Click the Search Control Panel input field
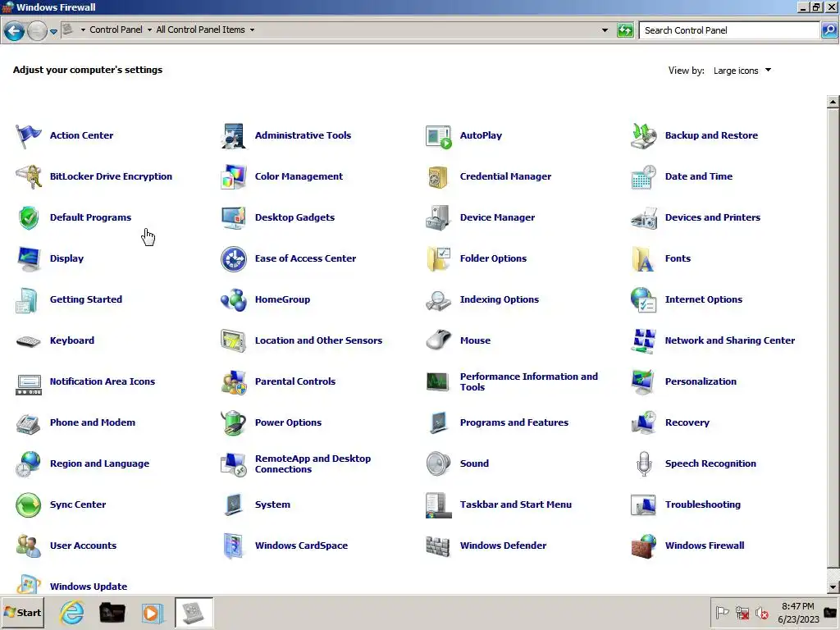Screen dimensions: 840x630 pos(729,30)
